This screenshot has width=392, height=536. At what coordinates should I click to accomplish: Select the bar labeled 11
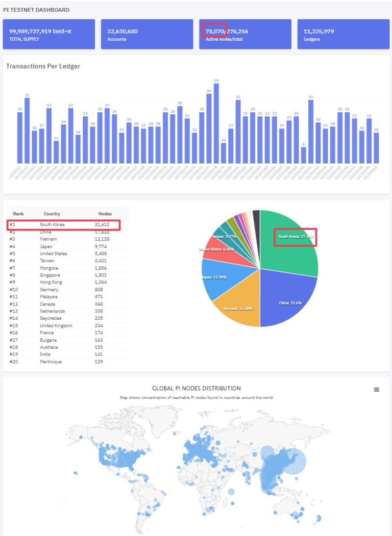[x=56, y=152]
